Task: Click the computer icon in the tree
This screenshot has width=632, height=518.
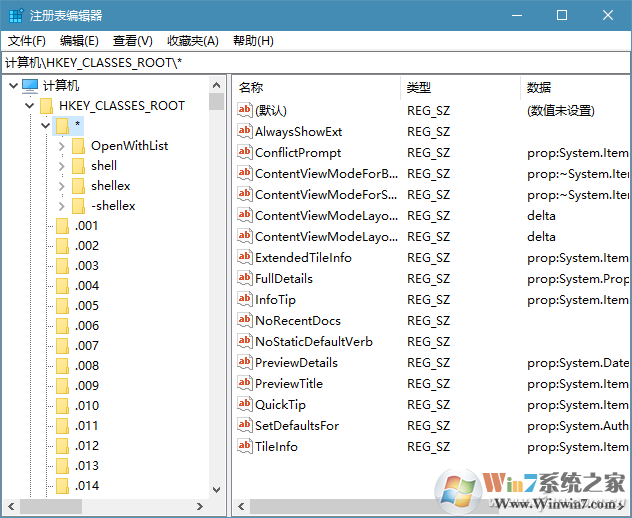Action: (x=30, y=85)
